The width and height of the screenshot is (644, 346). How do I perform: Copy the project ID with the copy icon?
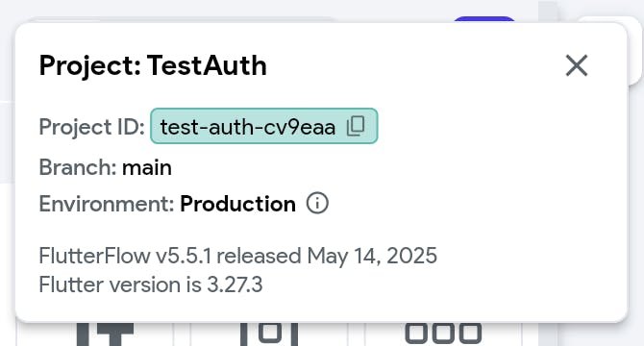point(356,126)
